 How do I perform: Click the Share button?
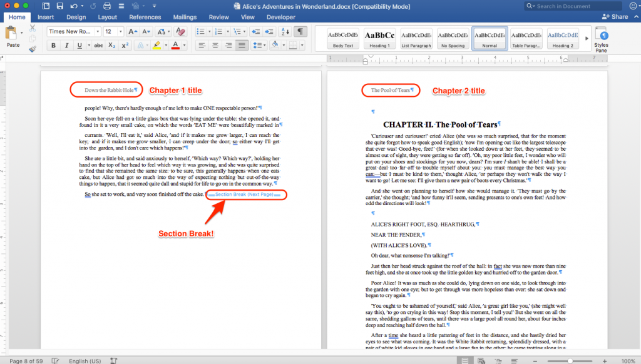(x=615, y=17)
